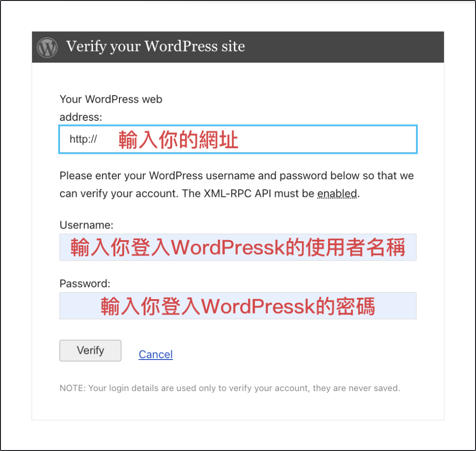Screen dimensions: 476x451
Task: Click the "Please enter your WordPress username" paragraph
Action: pyautogui.click(x=237, y=184)
